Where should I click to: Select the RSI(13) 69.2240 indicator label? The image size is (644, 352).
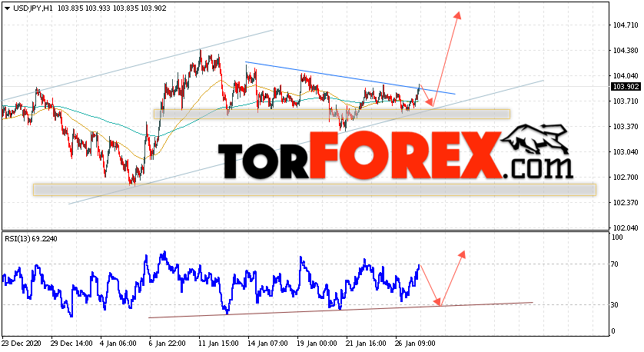coord(32,238)
